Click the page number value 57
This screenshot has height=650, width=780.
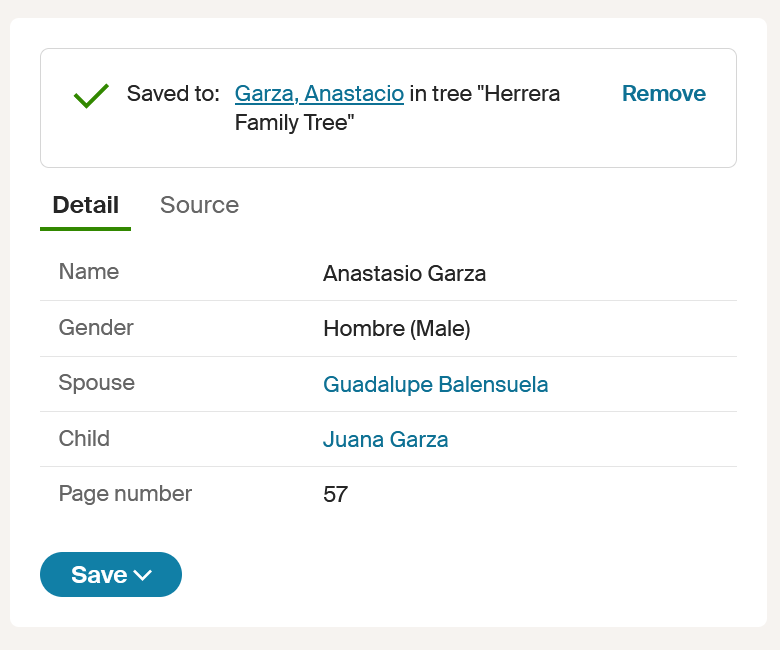[x=335, y=495]
